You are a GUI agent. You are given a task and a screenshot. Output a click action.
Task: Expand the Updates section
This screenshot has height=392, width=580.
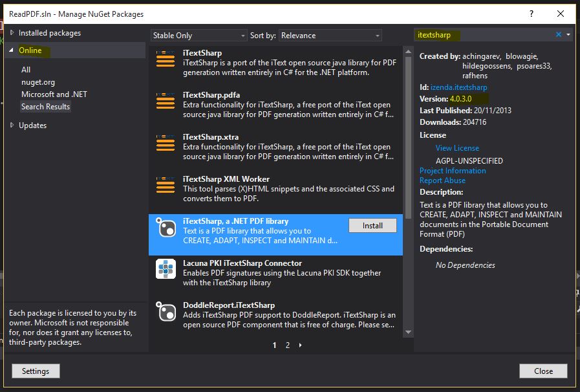(x=12, y=125)
